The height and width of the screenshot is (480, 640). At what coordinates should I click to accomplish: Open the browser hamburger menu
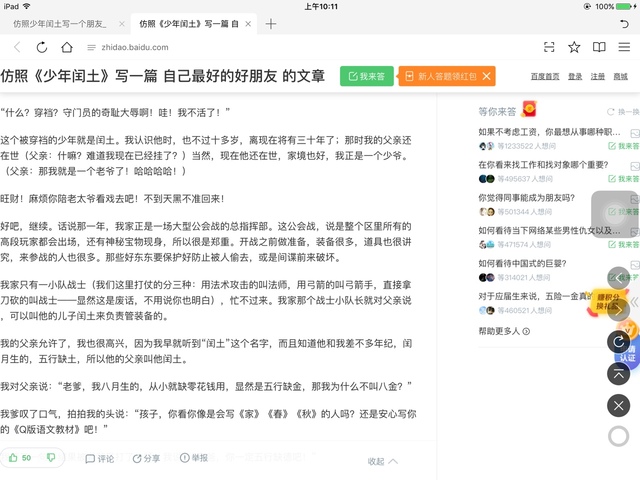624,47
